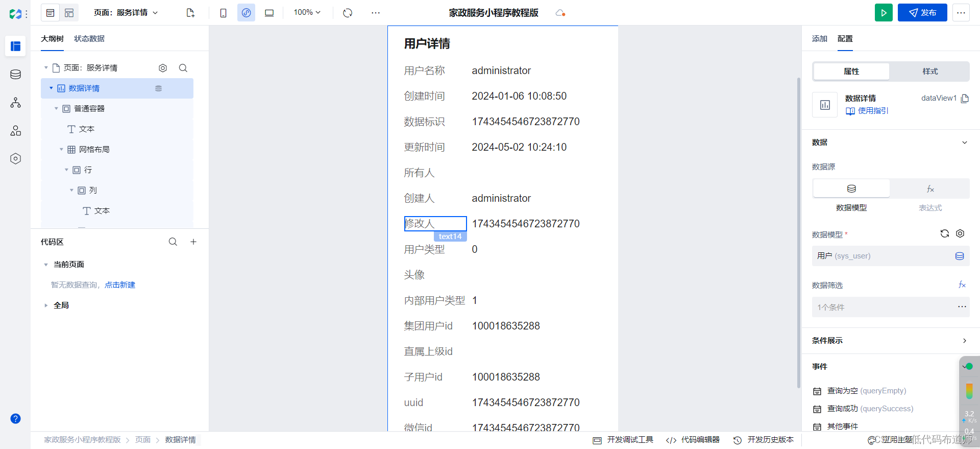The height and width of the screenshot is (449, 980).
Task: Click the refresh canvas icon
Action: point(348,13)
